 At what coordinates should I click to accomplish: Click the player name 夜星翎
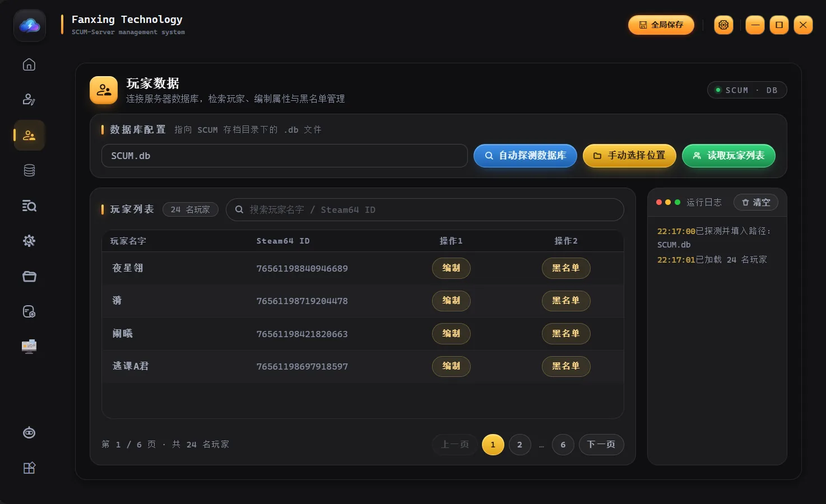[x=128, y=268]
